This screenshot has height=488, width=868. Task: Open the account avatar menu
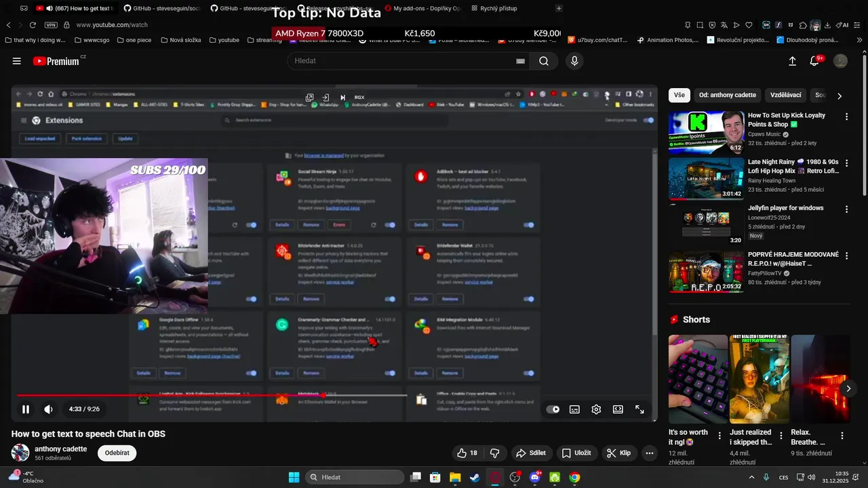[840, 61]
